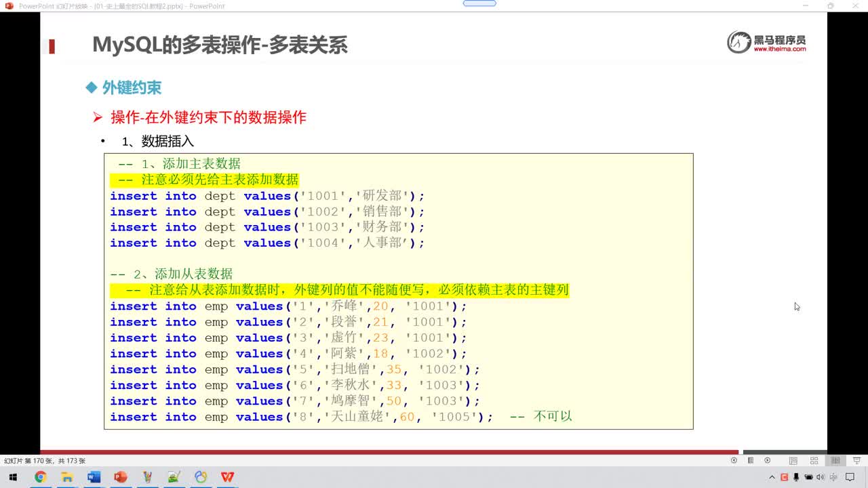This screenshot has width=868, height=488.
Task: Select the Reading View icon
Action: pyautogui.click(x=835, y=460)
